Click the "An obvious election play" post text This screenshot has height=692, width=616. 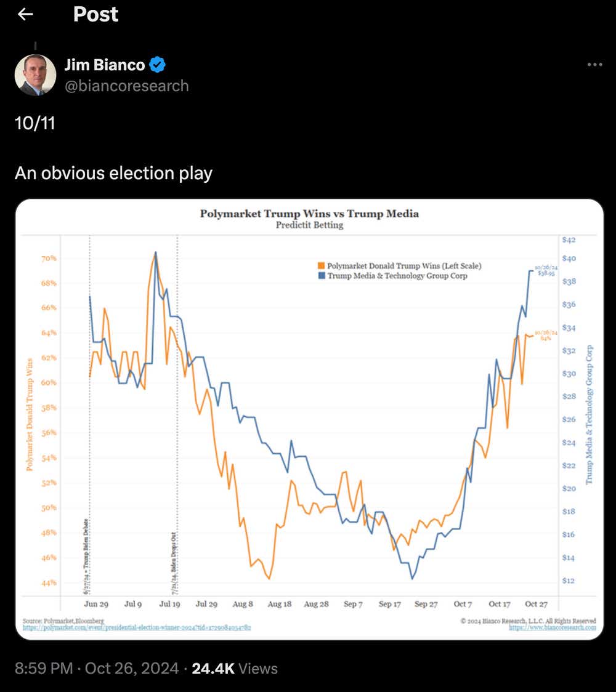[113, 173]
